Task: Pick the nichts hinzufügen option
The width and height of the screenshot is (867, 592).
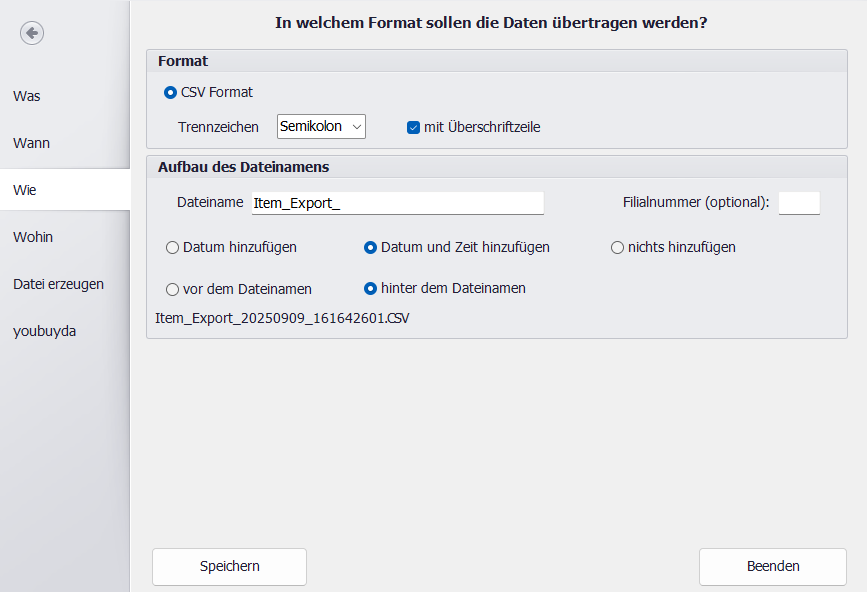Action: tap(618, 247)
